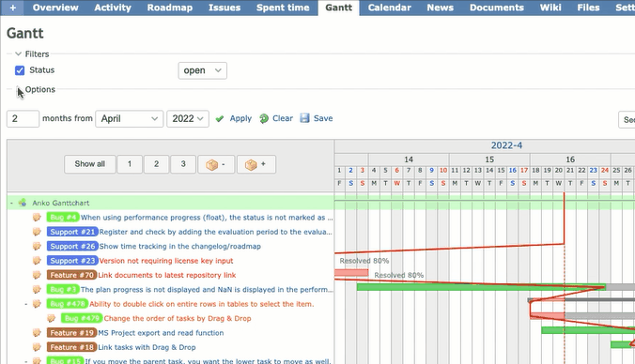Click the issue icon beside Support #26
The height and width of the screenshot is (364, 635).
(x=37, y=246)
